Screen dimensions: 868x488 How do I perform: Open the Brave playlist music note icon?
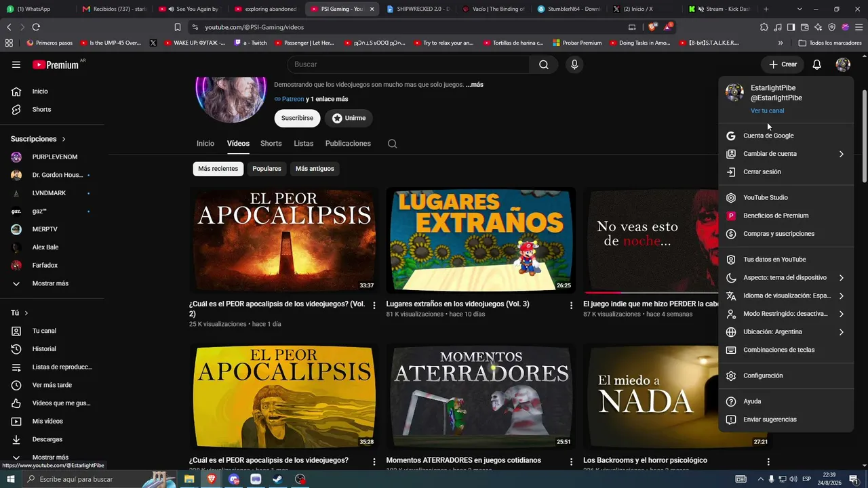[778, 27]
